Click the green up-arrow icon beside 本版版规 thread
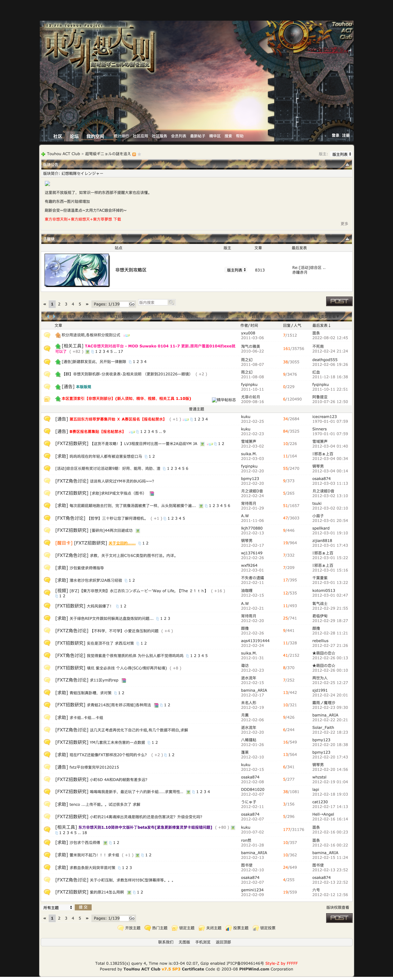393x980 pixels. (58, 387)
